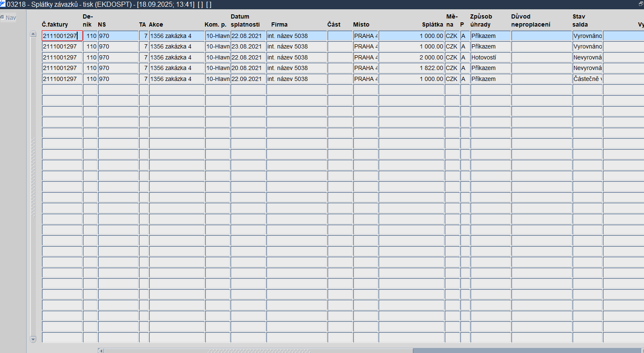Click Nevyrovná status in the 1 822.00 row
644x353 pixels.
point(587,68)
